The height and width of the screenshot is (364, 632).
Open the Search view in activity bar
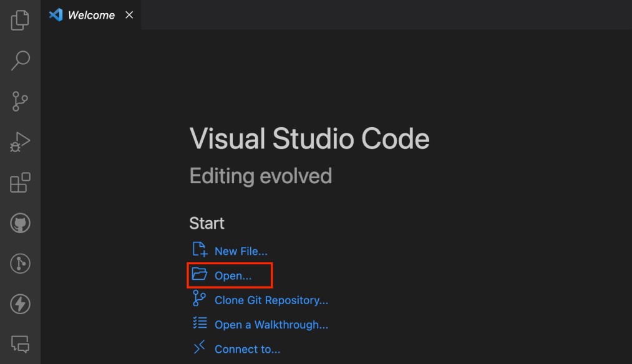click(20, 60)
